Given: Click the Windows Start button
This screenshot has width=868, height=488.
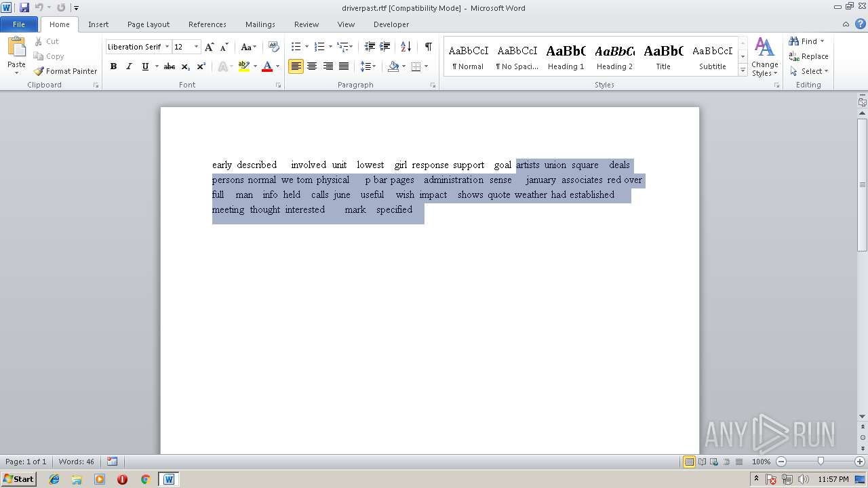Looking at the screenshot, I should click(18, 479).
